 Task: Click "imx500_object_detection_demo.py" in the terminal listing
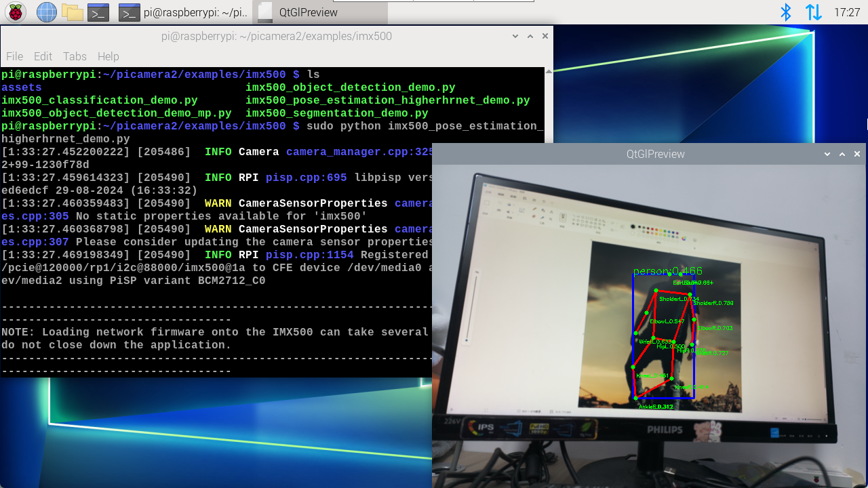click(351, 87)
